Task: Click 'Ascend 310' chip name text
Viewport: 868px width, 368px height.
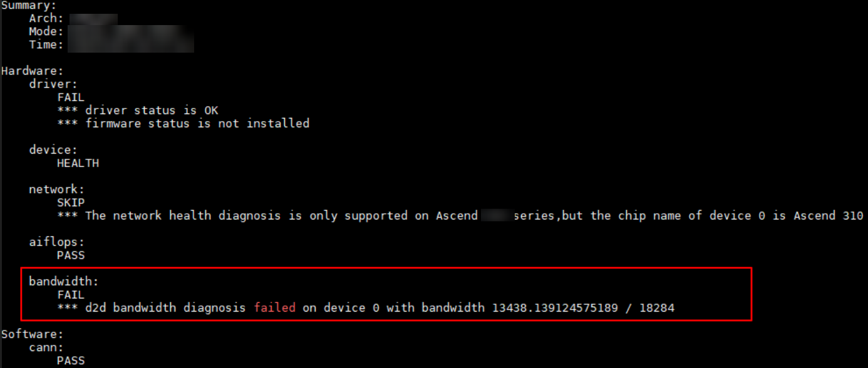Action: click(829, 216)
